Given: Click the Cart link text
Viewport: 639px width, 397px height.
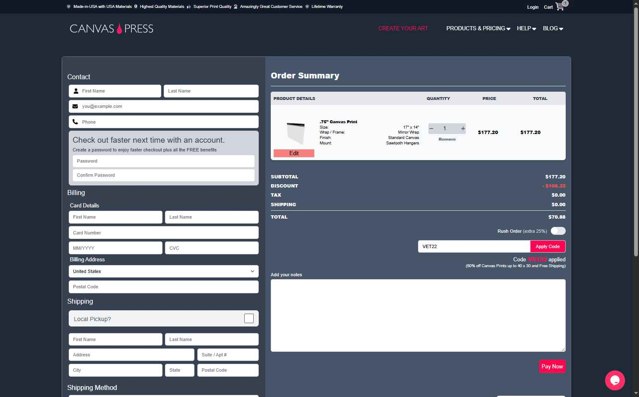Looking at the screenshot, I should (x=548, y=7).
